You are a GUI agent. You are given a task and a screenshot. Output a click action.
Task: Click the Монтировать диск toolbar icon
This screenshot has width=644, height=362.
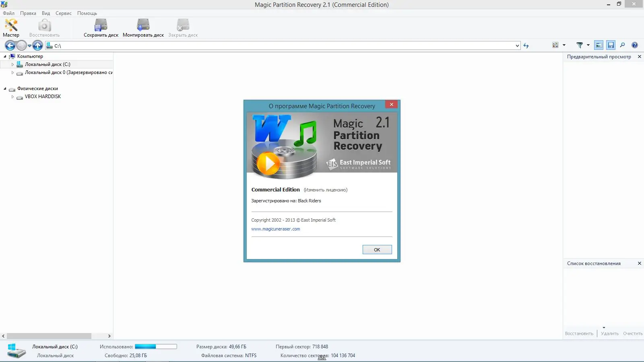(143, 25)
